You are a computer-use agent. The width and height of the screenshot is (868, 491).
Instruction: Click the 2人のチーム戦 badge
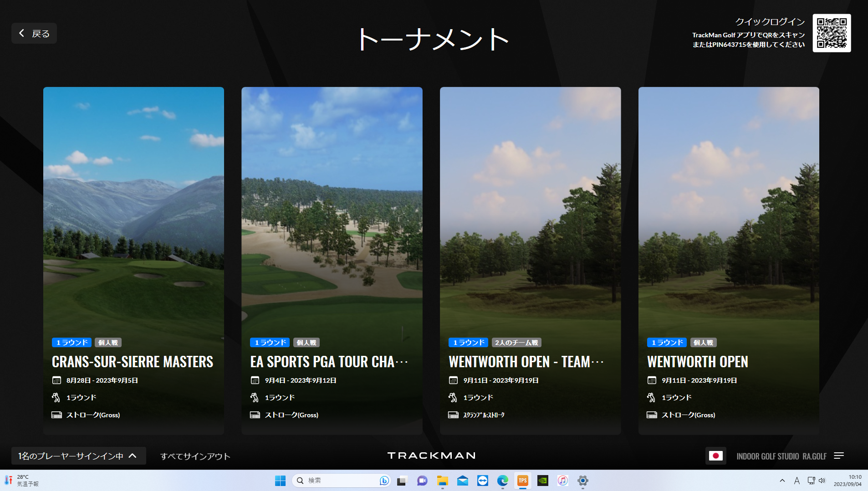pos(516,343)
